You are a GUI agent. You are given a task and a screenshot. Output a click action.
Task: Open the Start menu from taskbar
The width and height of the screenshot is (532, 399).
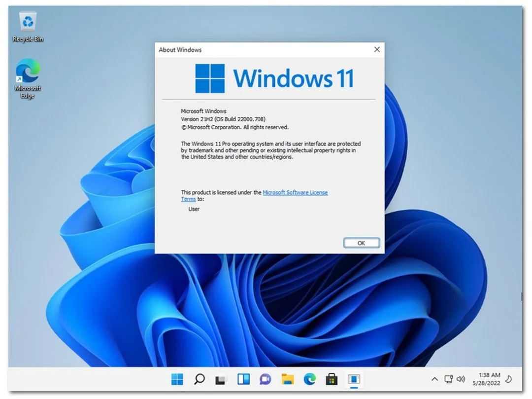(177, 379)
